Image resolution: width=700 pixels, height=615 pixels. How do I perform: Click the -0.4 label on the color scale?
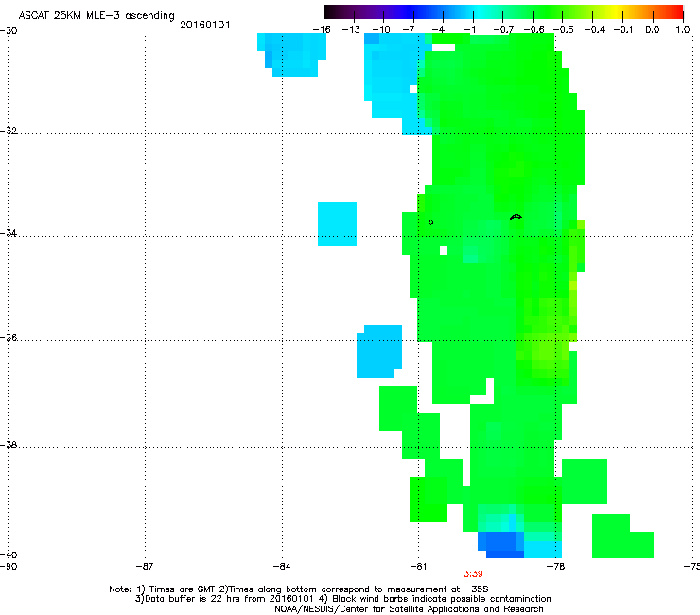(595, 30)
